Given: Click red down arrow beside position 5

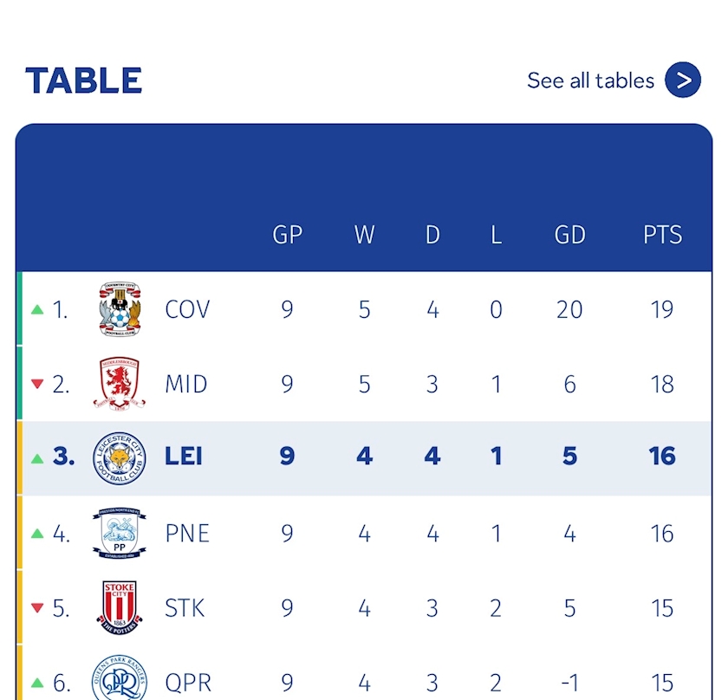Looking at the screenshot, I should click(37, 607).
